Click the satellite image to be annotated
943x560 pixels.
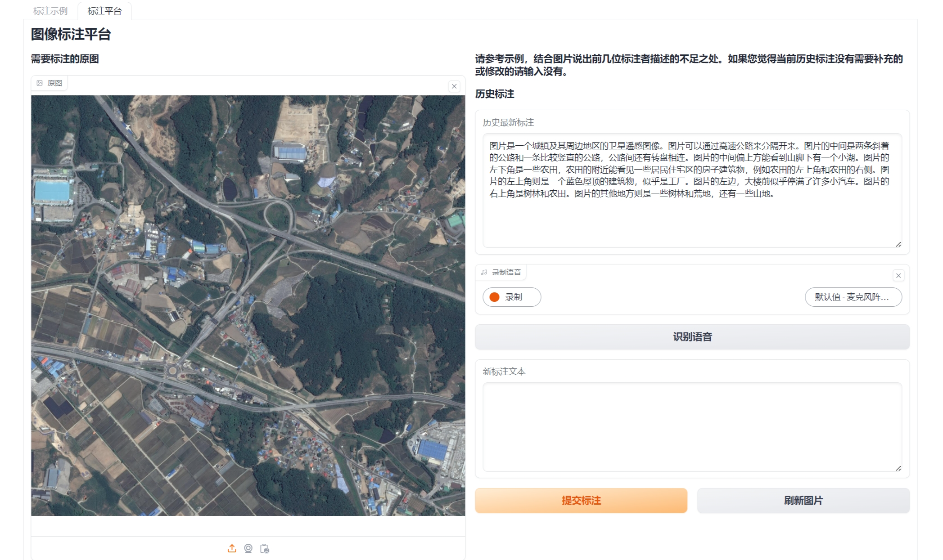248,305
